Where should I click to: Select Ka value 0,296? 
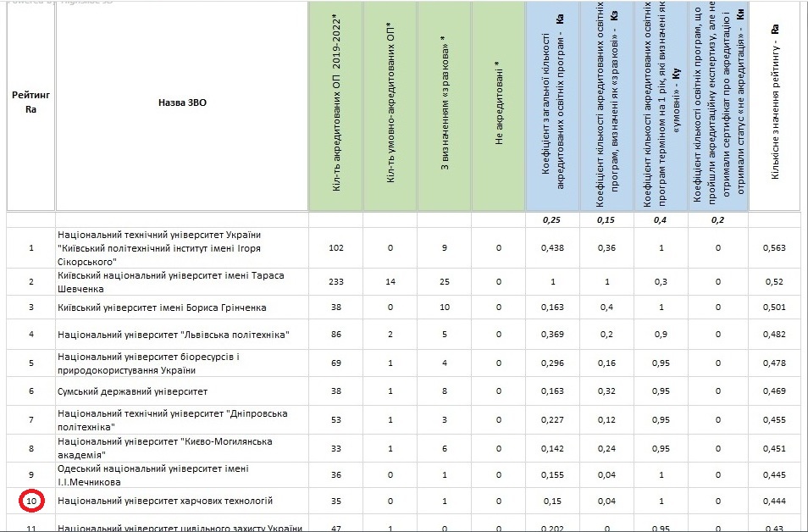[552, 363]
